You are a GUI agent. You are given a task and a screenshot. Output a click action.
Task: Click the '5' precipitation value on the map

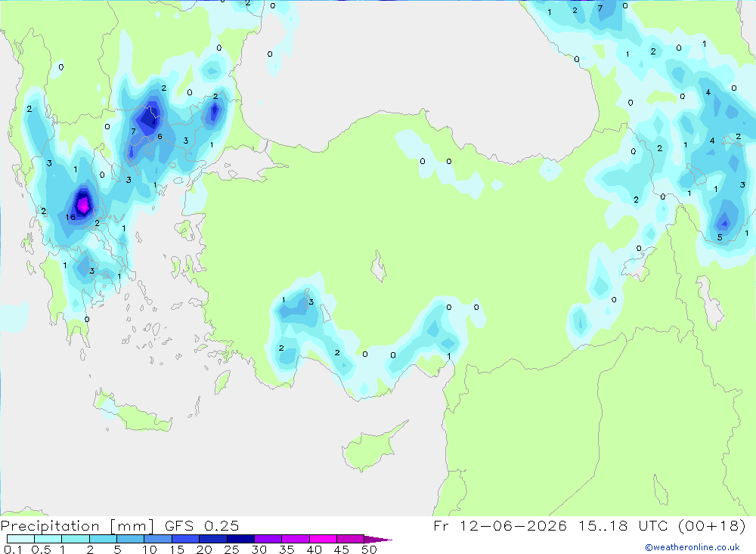[720, 237]
